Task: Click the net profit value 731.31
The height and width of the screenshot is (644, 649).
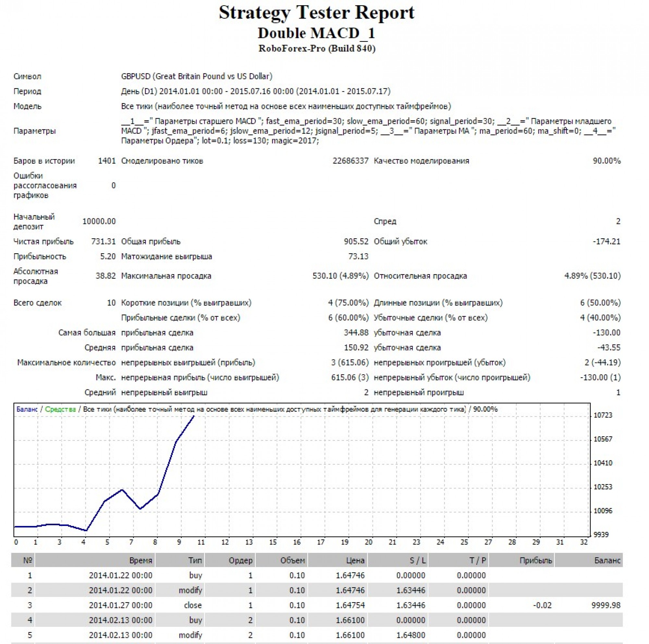Action: tap(103, 241)
